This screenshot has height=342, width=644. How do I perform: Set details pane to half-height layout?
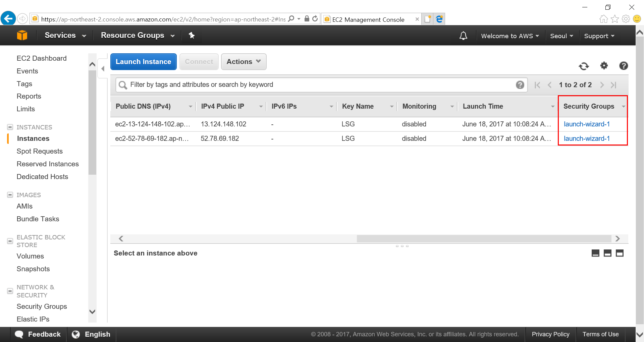607,253
